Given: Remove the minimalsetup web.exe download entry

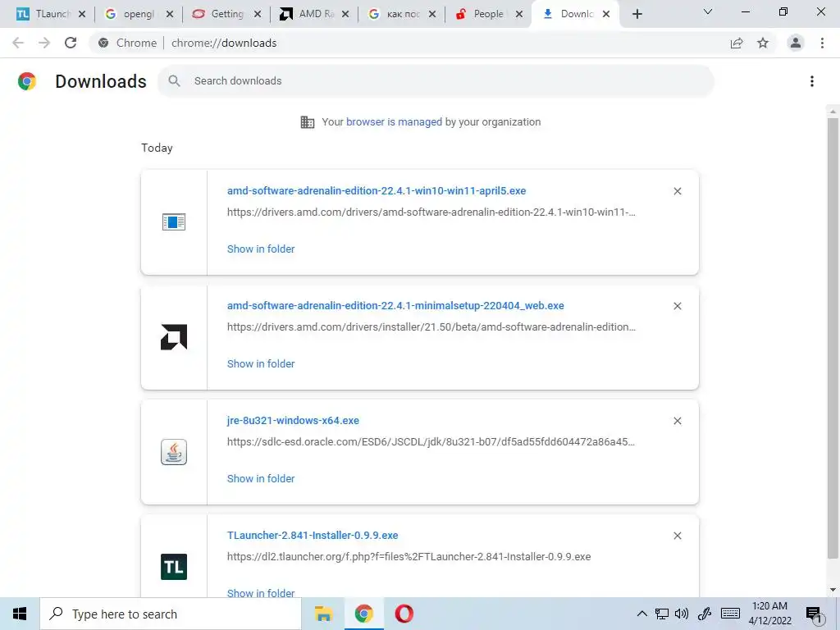Looking at the screenshot, I should (678, 306).
